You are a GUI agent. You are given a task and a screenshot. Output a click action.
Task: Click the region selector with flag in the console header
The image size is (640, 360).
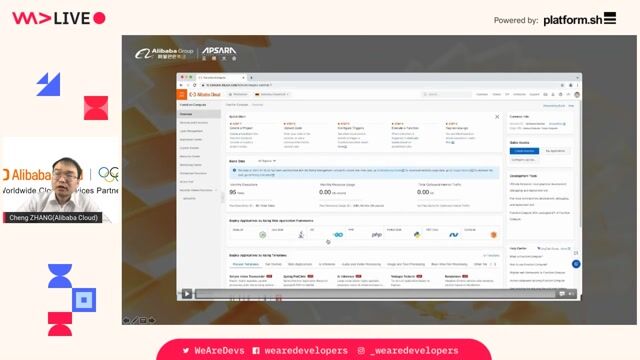[272, 94]
